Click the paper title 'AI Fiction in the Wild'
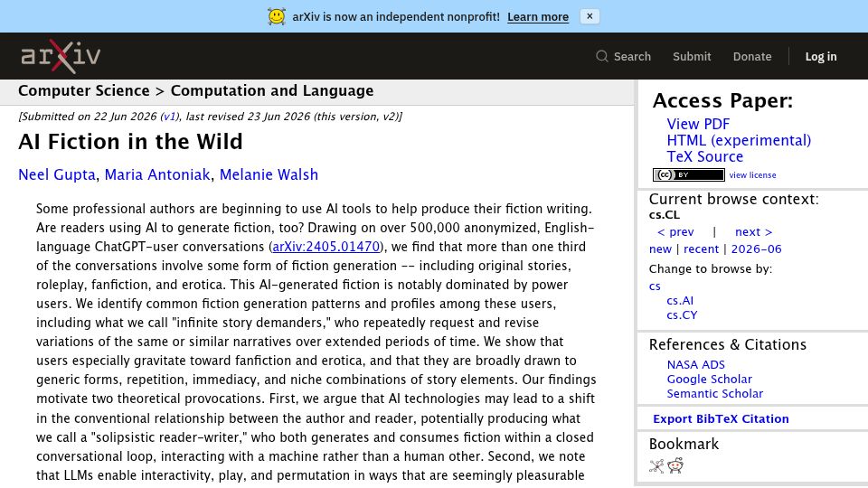The width and height of the screenshot is (868, 488). (x=130, y=142)
